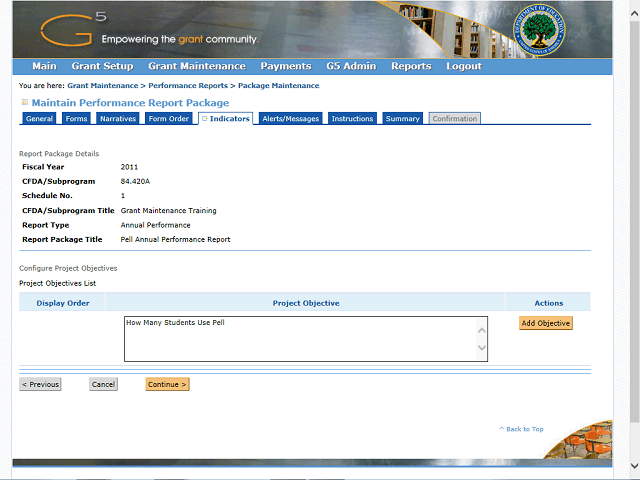Select the Indicators tab
This screenshot has height=480, width=640.
[x=226, y=118]
